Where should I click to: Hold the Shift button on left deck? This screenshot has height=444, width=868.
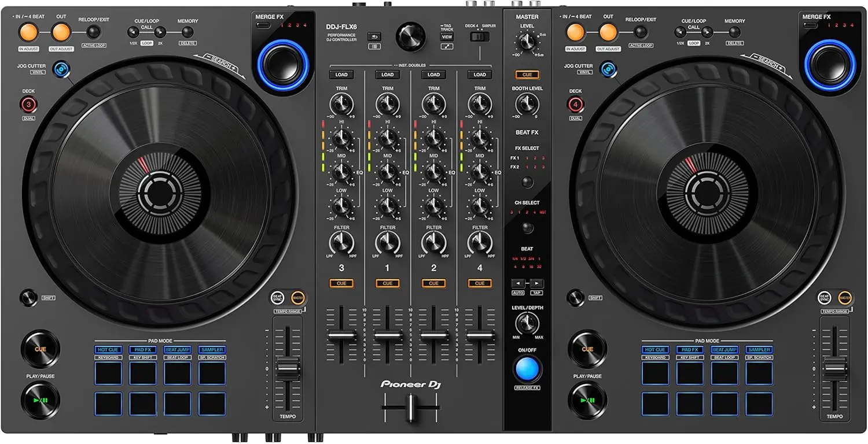(x=28, y=298)
